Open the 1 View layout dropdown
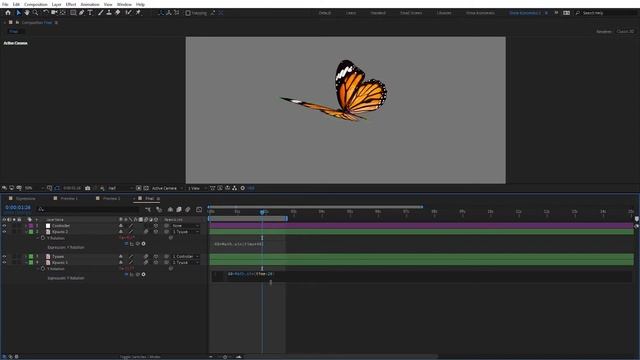Image resolution: width=640 pixels, height=360 pixels. tap(196, 188)
